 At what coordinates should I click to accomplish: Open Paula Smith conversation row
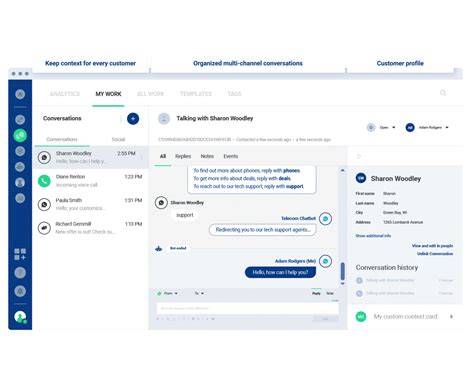91,204
